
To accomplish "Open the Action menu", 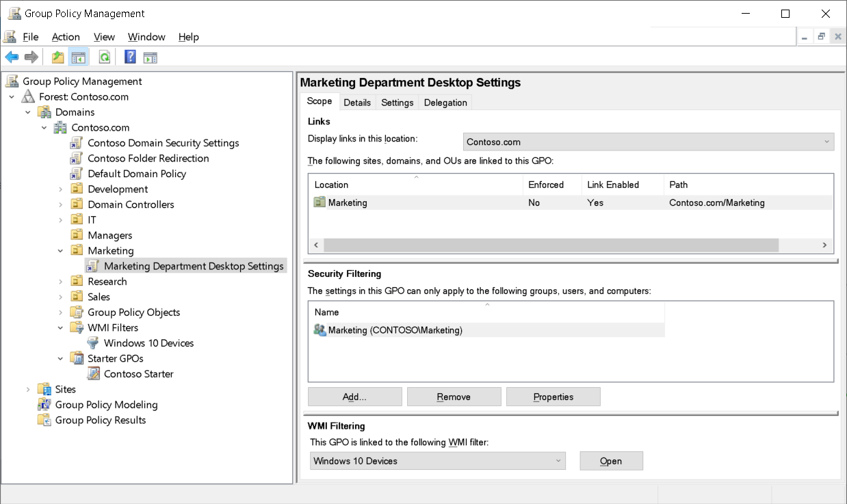I will click(66, 37).
